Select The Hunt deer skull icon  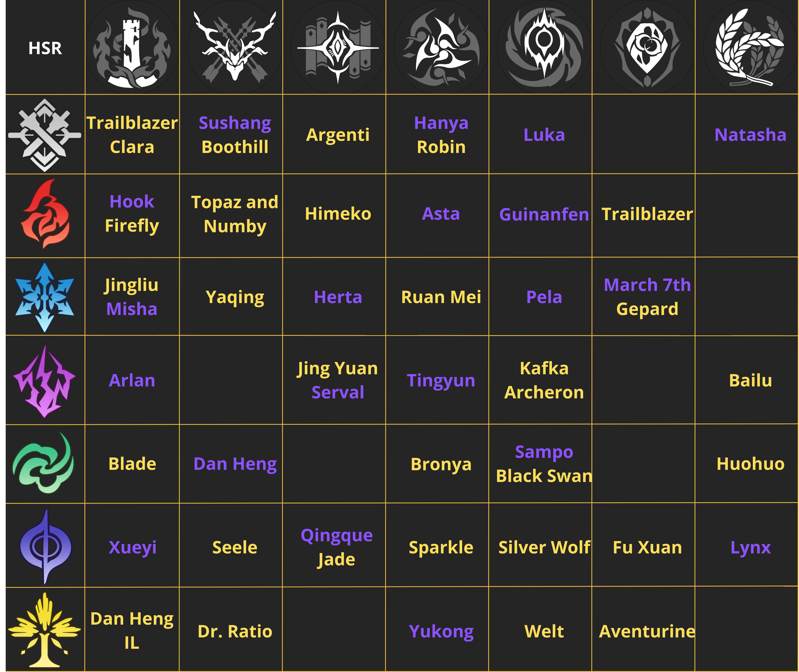click(x=235, y=47)
